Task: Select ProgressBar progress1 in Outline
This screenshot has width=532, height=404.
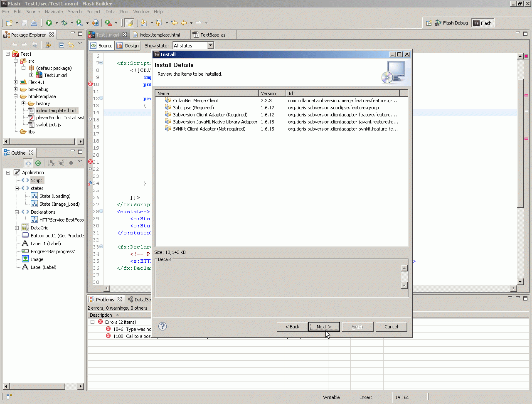Action: 53,251
